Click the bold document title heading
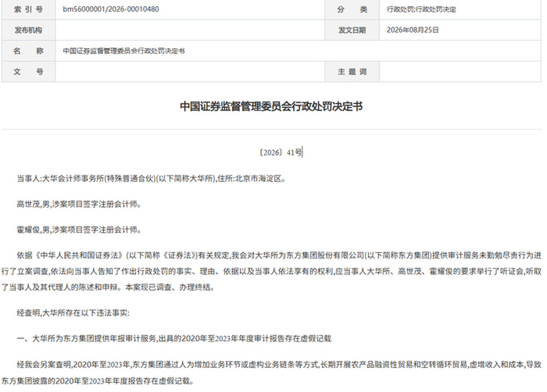547x392 pixels. click(x=271, y=107)
